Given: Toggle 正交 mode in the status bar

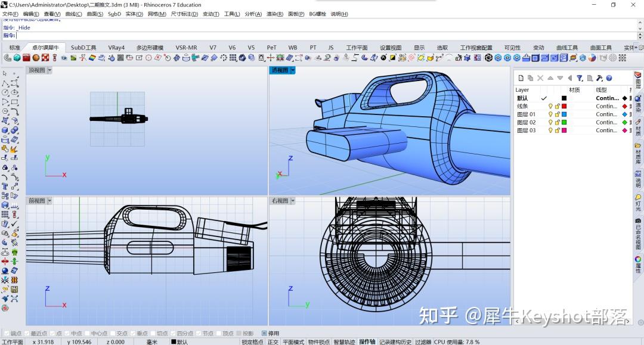Looking at the screenshot, I should (272, 341).
